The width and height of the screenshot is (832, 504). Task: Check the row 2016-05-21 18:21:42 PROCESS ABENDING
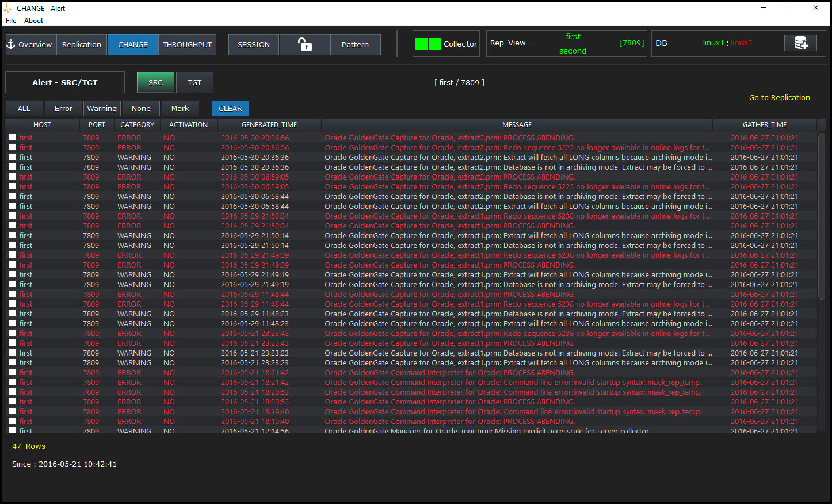[13, 372]
